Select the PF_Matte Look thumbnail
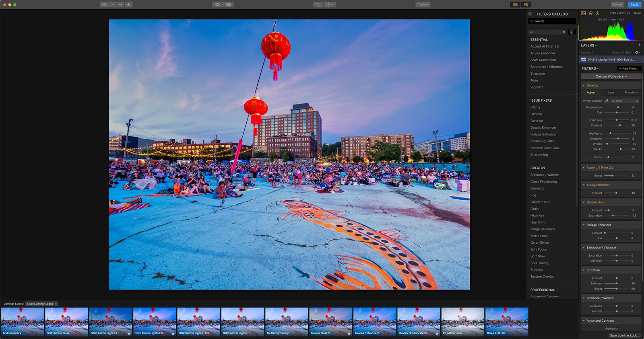Screen dimensions: 644x339 click(x=462, y=322)
